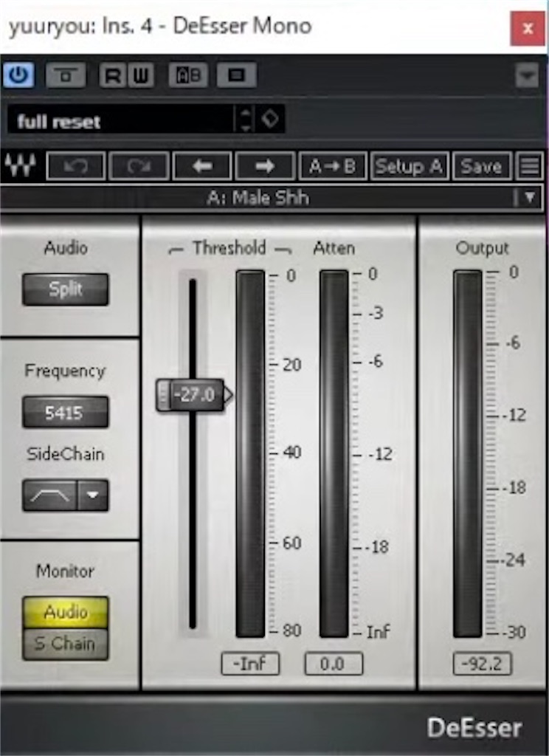Step preset with the up/down arrows

[246, 119]
